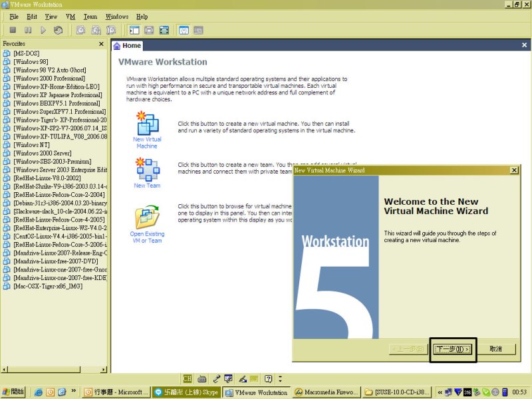The height and width of the screenshot is (399, 532).
Task: Close the Home tab with X
Action: coord(524,45)
